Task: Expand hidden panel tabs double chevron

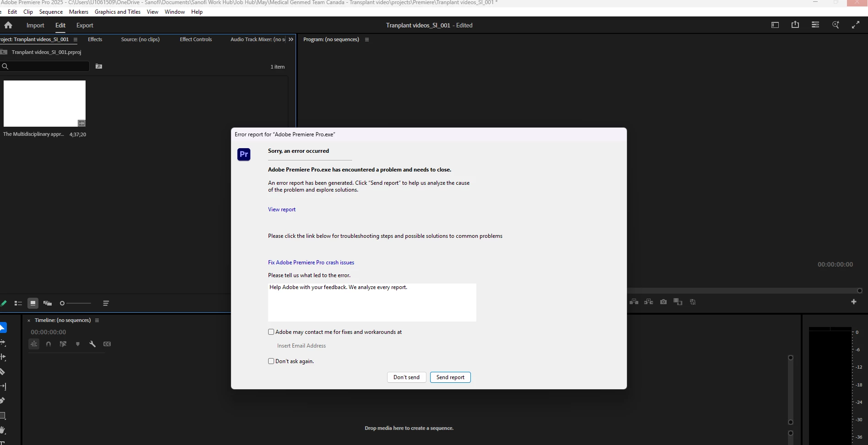Action: pyautogui.click(x=291, y=39)
